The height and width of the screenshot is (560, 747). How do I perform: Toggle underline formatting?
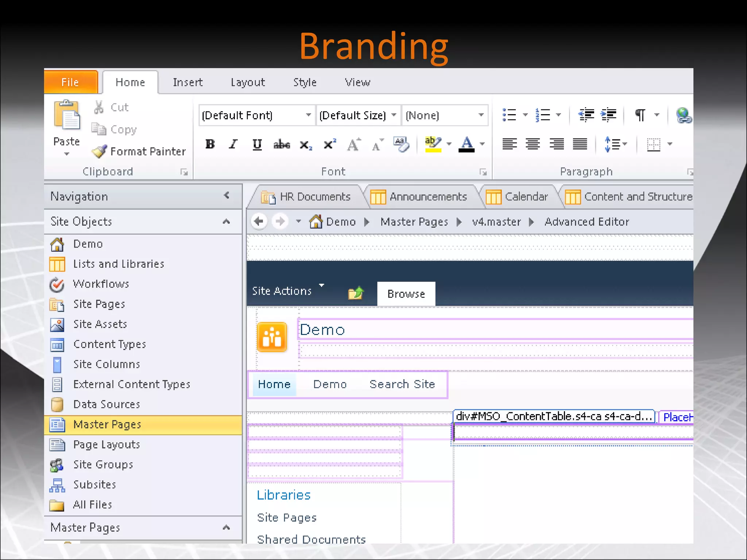[257, 144]
